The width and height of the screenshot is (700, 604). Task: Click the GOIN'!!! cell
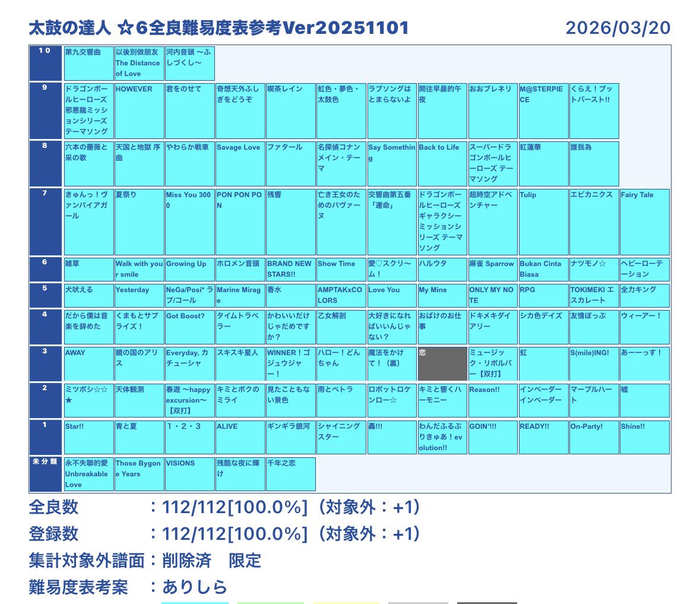point(493,438)
